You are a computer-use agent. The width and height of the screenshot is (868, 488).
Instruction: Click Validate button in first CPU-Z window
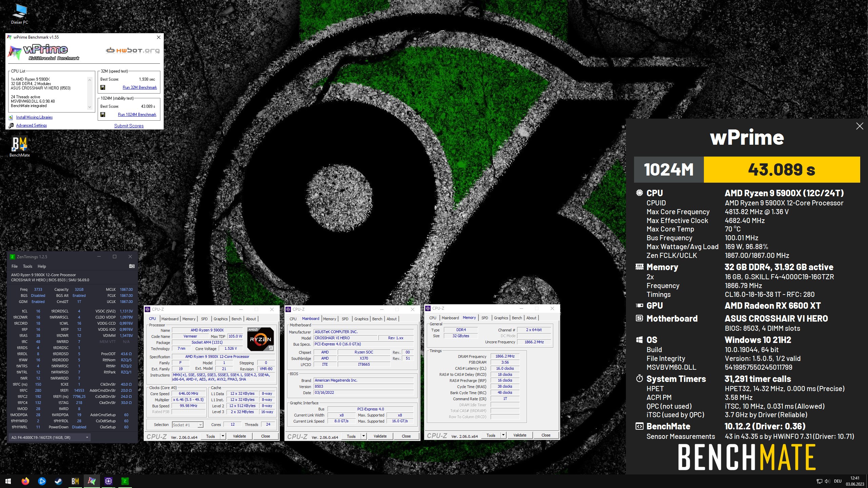[x=239, y=436]
